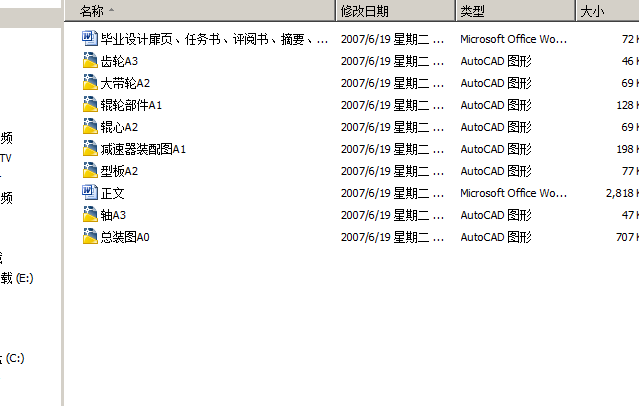
Task: Click the AutoCAD 图形 type of 总装图A0
Action: pos(496,237)
